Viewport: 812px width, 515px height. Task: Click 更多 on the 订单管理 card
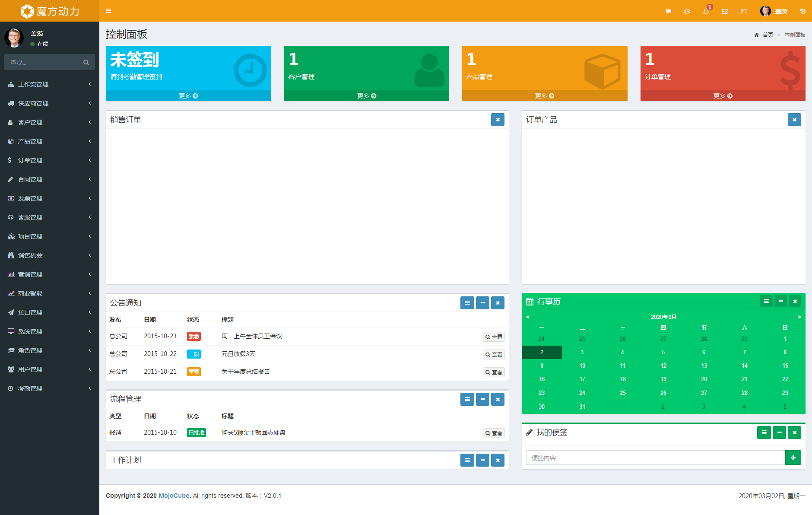tap(723, 96)
